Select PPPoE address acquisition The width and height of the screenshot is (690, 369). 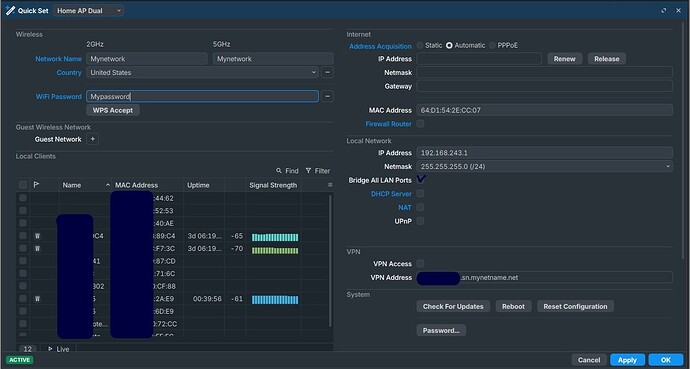(x=492, y=45)
